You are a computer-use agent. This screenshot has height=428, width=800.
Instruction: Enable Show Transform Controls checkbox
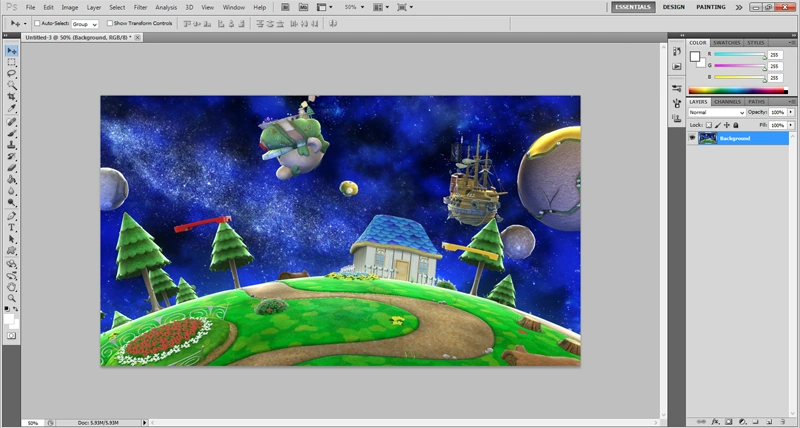[110, 23]
